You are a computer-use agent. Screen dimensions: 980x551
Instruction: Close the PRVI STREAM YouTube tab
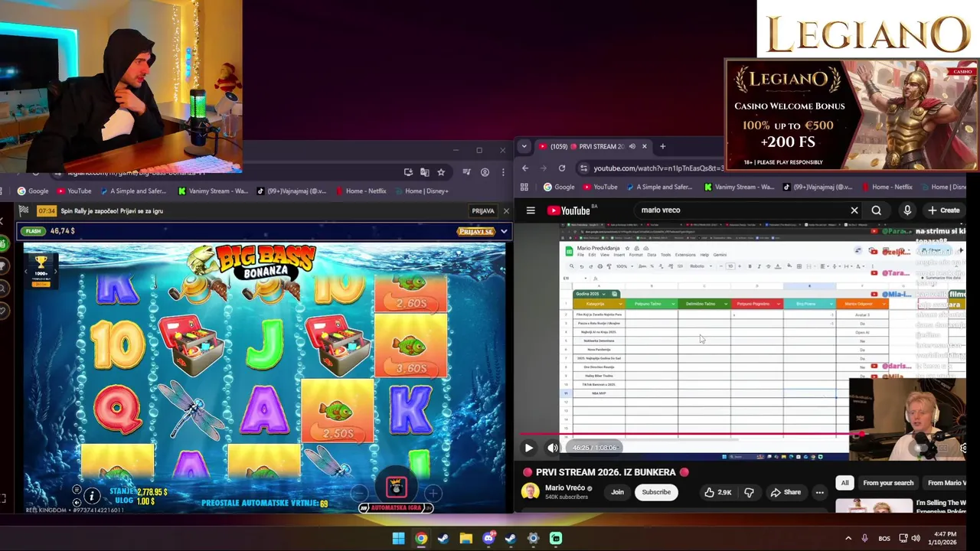pos(644,146)
